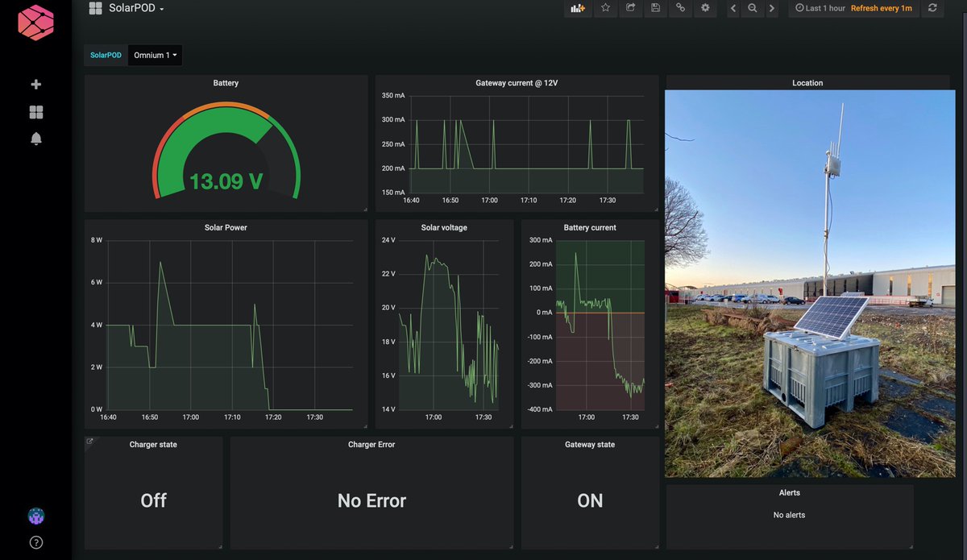Image resolution: width=967 pixels, height=560 pixels.
Task: Click the Solar Power line graph
Action: (x=230, y=325)
